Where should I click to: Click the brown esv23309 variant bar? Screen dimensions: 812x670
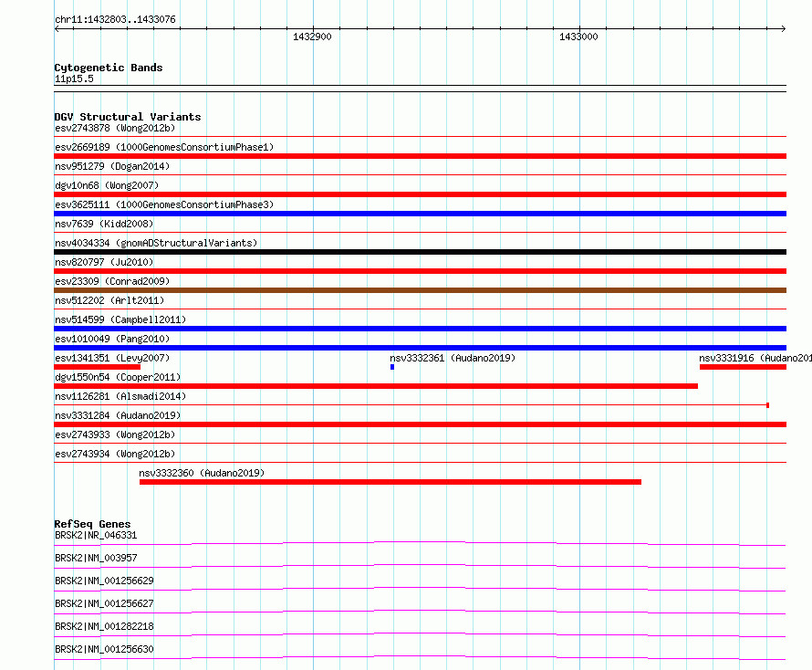420,290
